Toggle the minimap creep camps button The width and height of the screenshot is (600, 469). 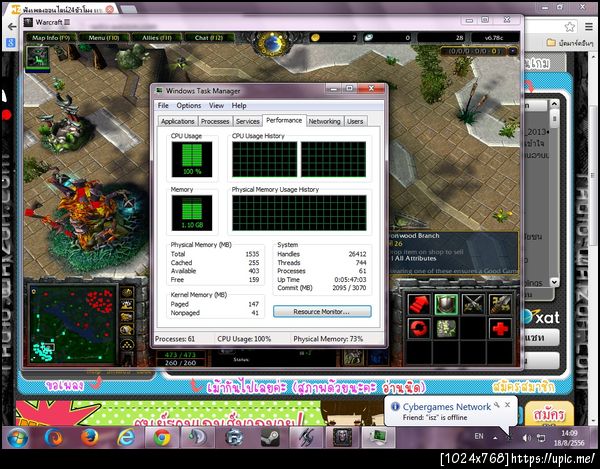pyautogui.click(x=127, y=330)
